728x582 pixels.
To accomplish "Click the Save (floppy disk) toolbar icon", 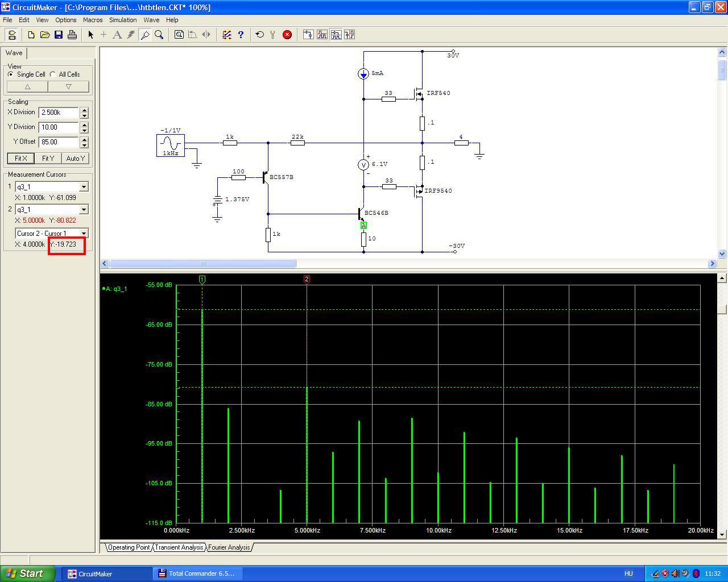I will tap(59, 35).
